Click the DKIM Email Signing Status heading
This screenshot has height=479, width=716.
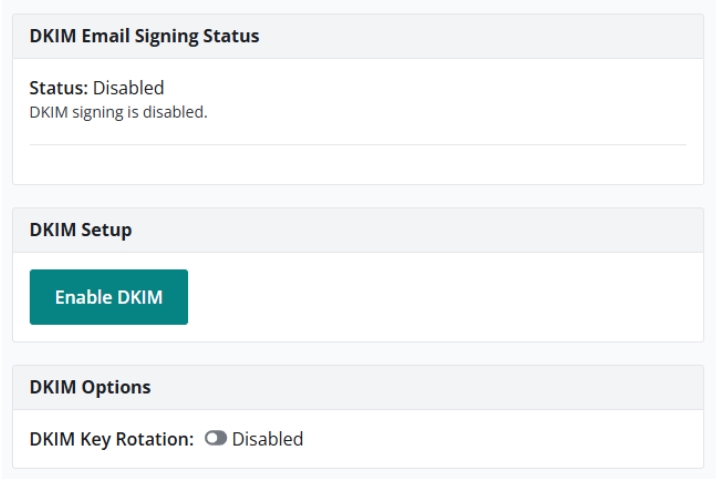144,36
